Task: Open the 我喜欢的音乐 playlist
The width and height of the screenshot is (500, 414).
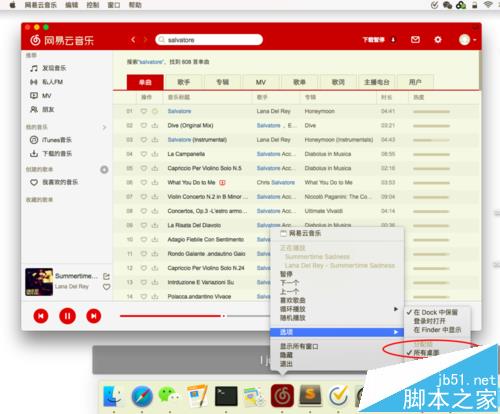Action: (x=54, y=182)
